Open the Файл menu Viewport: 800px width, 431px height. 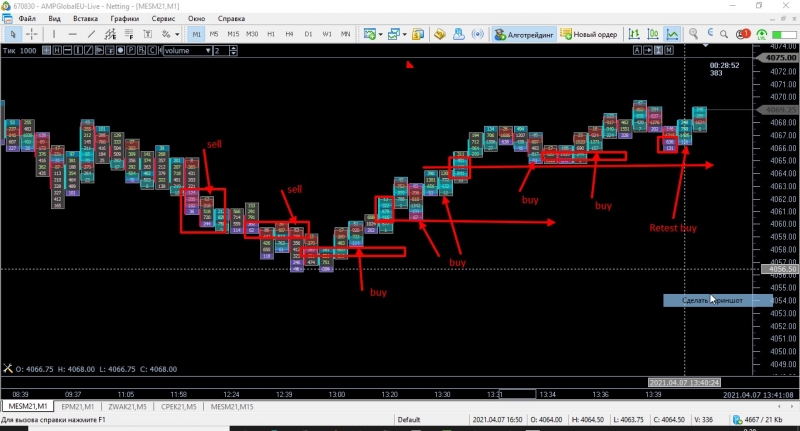pyautogui.click(x=27, y=18)
